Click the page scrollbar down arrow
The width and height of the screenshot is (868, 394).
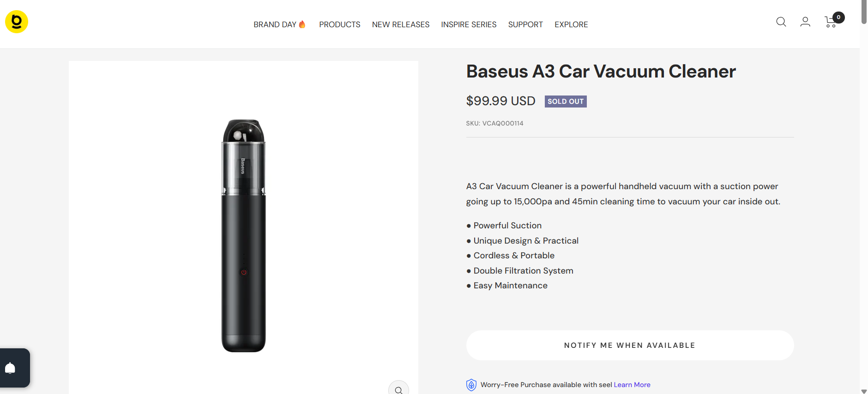[x=864, y=391]
